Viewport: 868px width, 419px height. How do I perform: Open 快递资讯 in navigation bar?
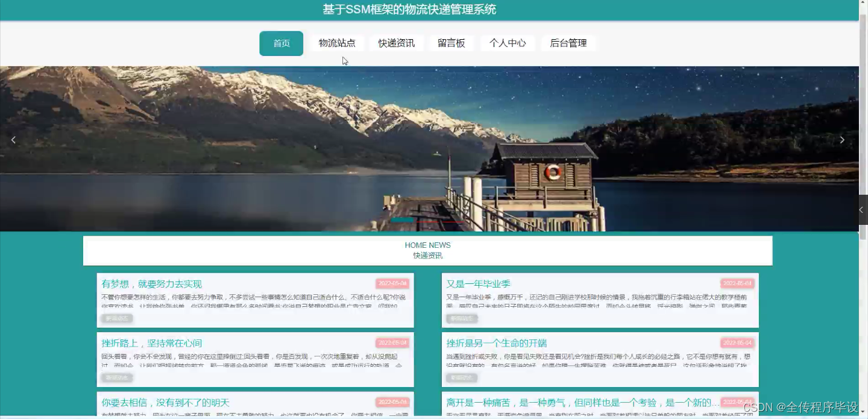[x=397, y=43]
